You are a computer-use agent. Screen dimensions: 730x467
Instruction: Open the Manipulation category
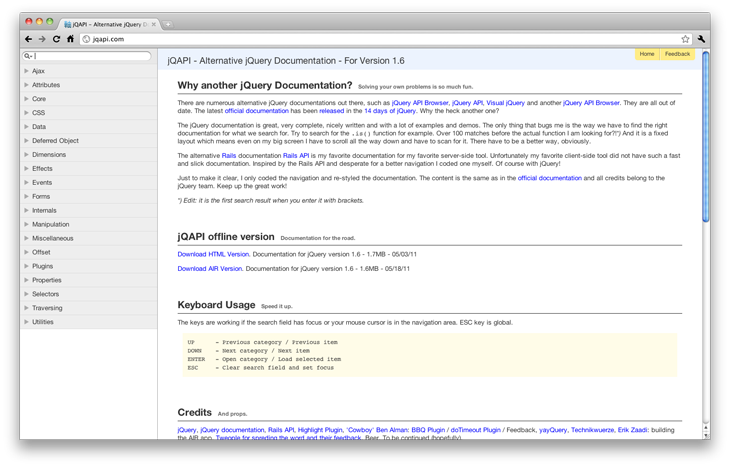click(x=50, y=224)
